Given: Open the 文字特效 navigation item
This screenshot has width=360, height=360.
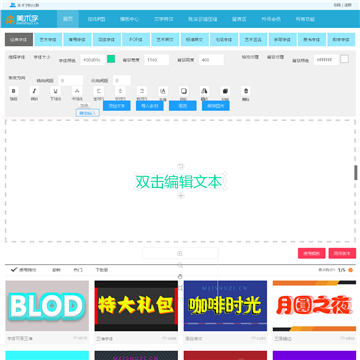Looking at the screenshot, I should pos(164,19).
